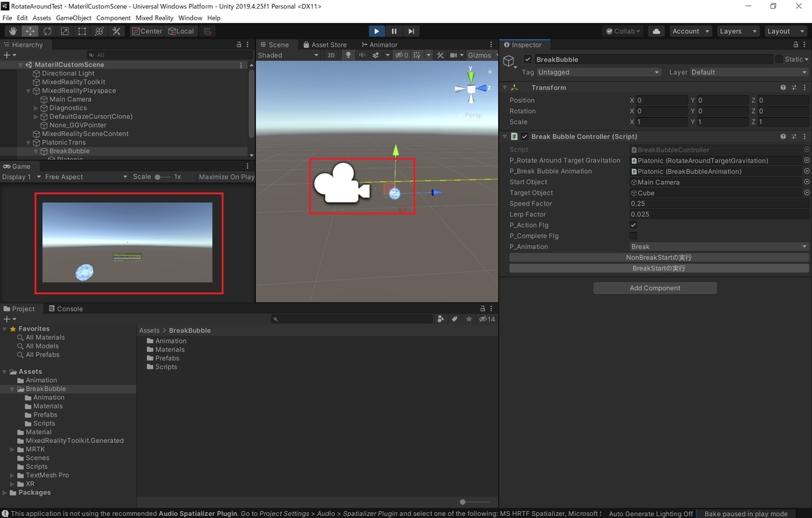Switch to the Animator tab

[x=379, y=45]
